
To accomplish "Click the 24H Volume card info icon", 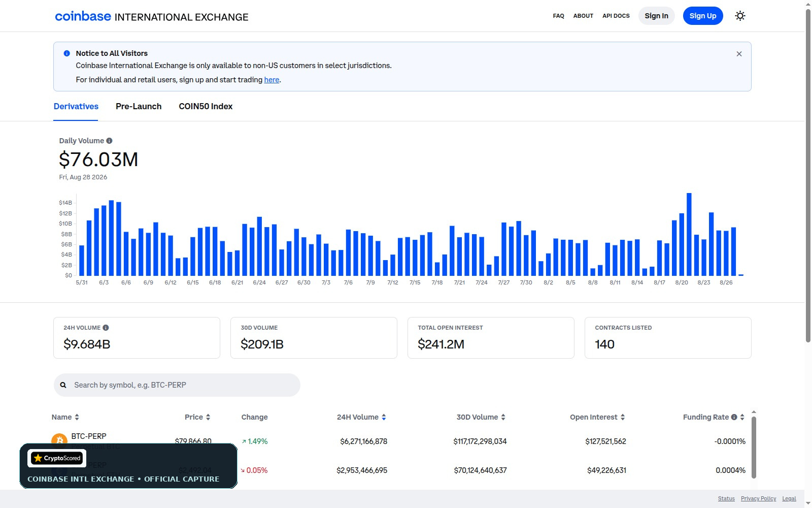I will [x=106, y=328].
